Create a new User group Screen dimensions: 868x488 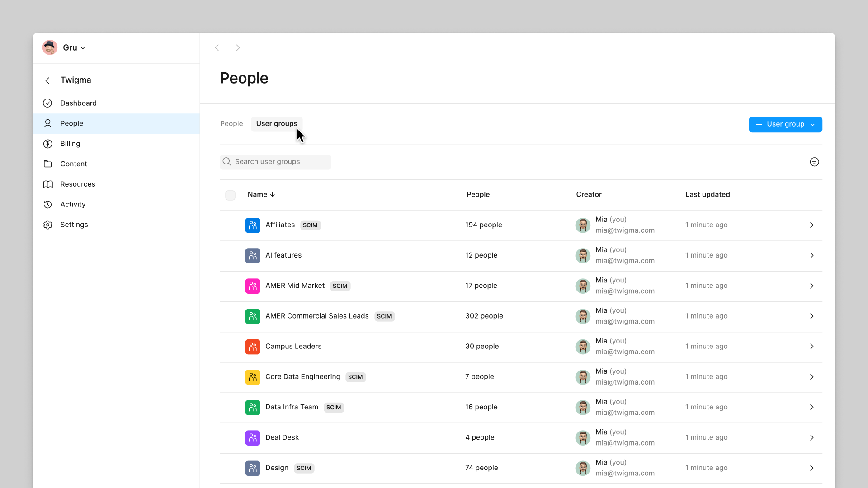(x=781, y=124)
